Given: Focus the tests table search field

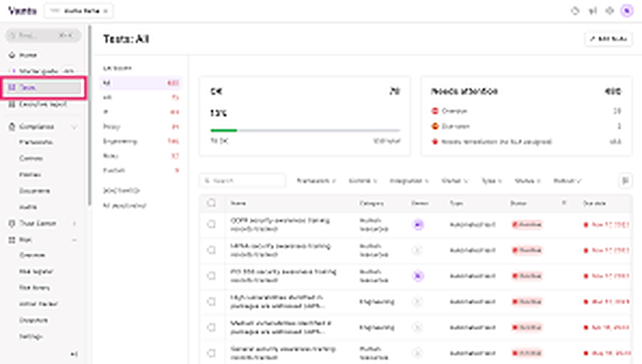Looking at the screenshot, I should 243,181.
